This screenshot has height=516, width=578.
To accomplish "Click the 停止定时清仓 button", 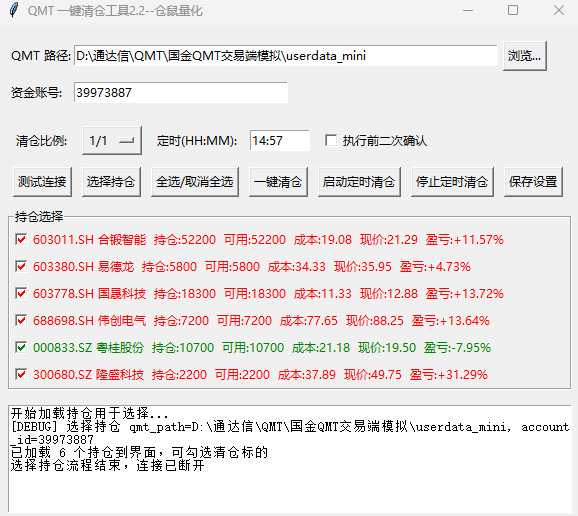I will point(452,182).
